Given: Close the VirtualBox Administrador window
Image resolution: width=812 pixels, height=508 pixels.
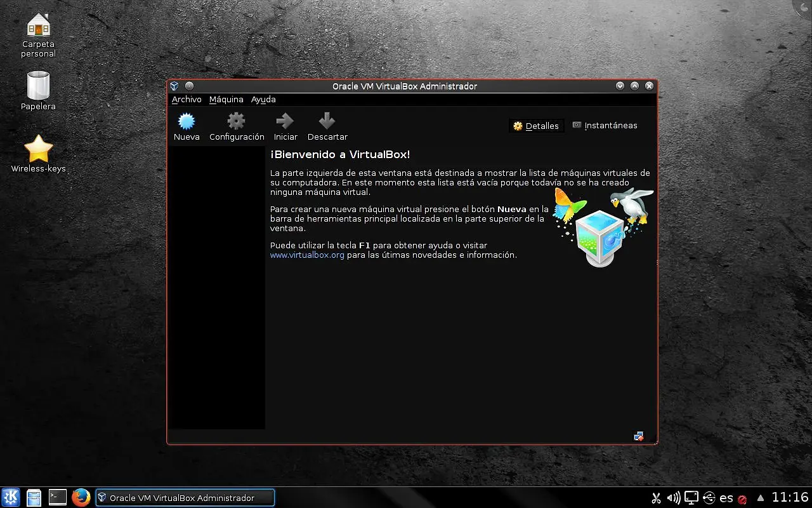Looking at the screenshot, I should pos(649,86).
